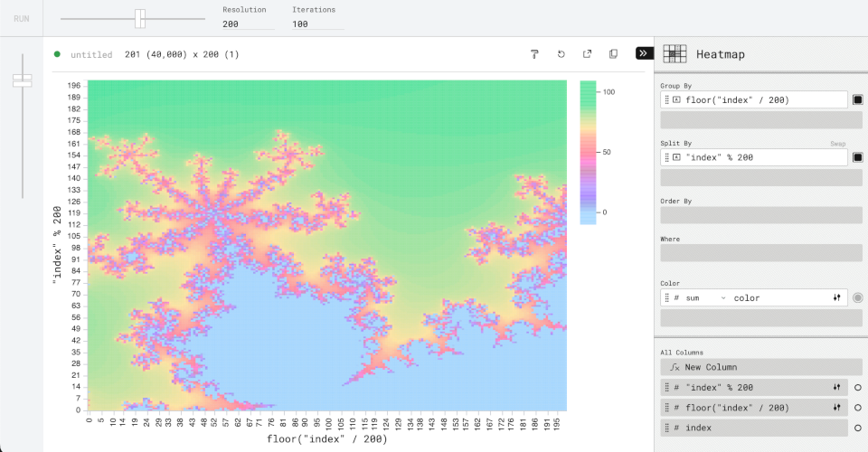Click sort icon on "index" % 200 column row
The image size is (868, 452).
pyautogui.click(x=836, y=387)
